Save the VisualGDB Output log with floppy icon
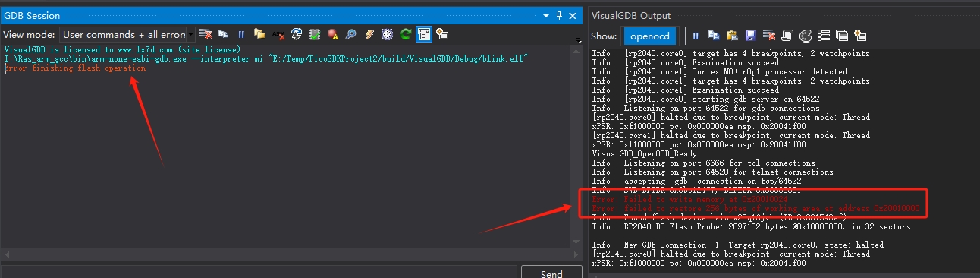 pyautogui.click(x=751, y=36)
